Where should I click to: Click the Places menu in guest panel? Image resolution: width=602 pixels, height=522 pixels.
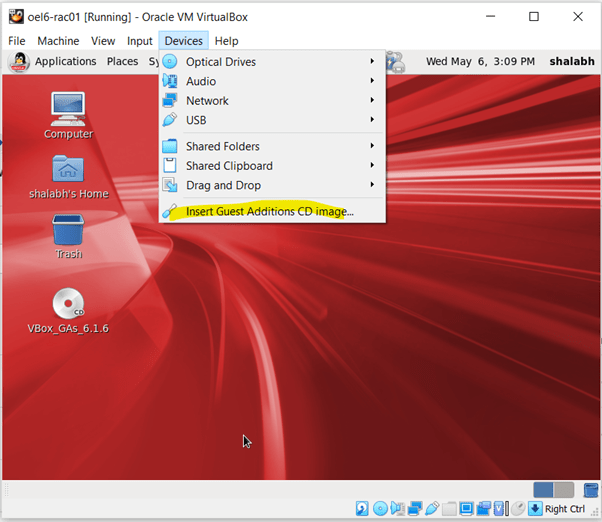(122, 62)
